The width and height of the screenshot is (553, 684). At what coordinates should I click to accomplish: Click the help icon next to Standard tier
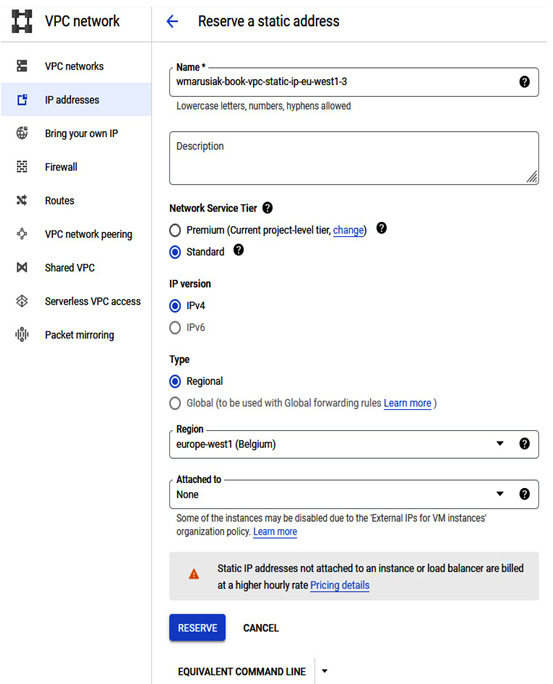coord(239,250)
